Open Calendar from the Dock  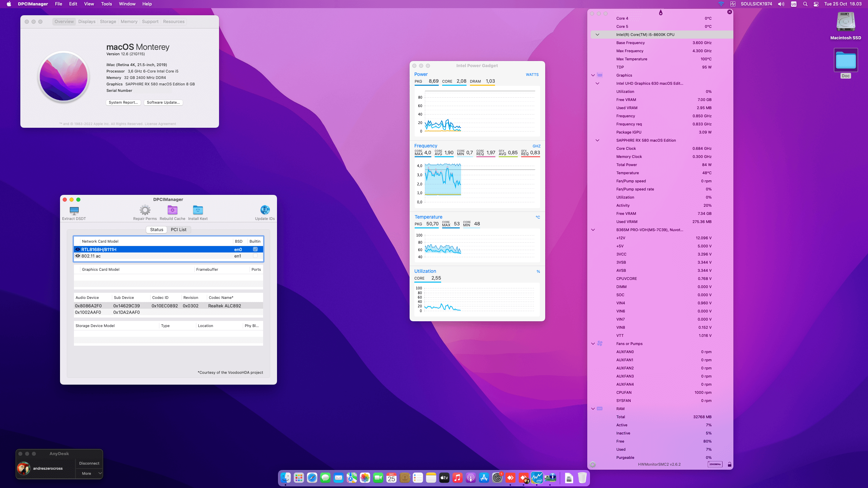tap(391, 478)
